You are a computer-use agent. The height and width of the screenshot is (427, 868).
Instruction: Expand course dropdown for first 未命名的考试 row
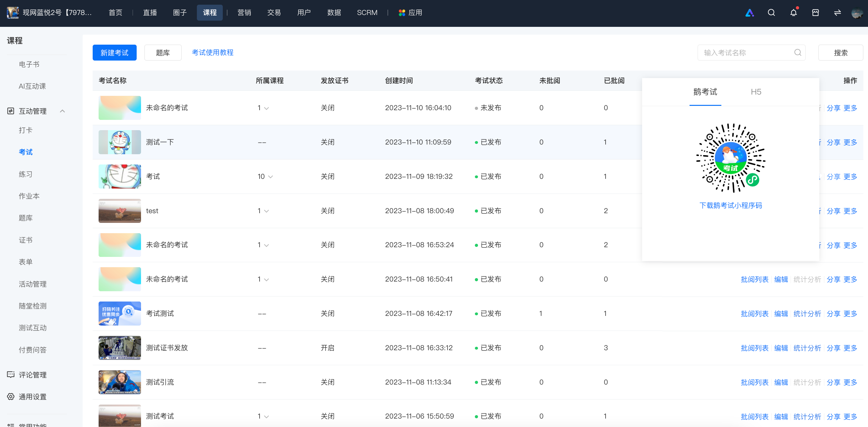[x=266, y=108]
